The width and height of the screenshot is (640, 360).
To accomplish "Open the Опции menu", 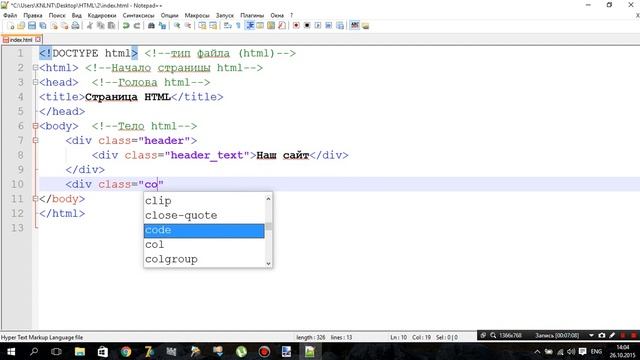I will [x=169, y=15].
